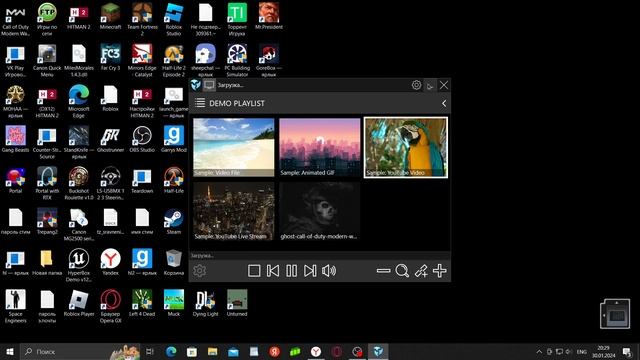Open the magnifier search icon in player

(402, 271)
